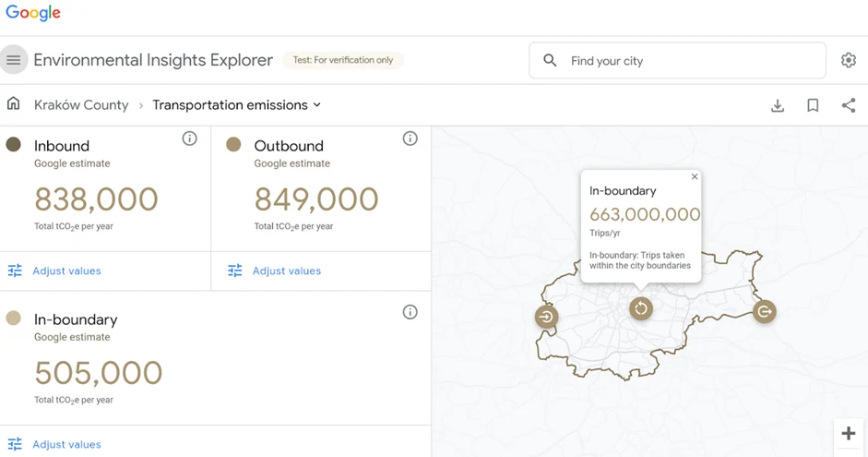
Task: Click Adjust values under In-boundary
Action: pyautogui.click(x=66, y=444)
